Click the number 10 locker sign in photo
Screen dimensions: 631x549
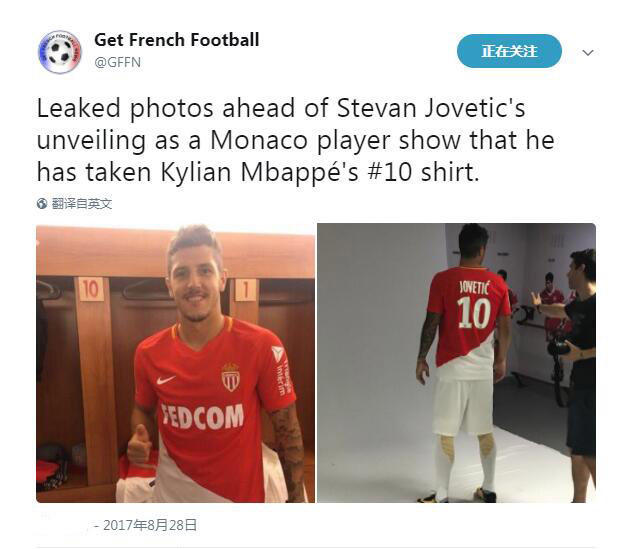(x=91, y=289)
